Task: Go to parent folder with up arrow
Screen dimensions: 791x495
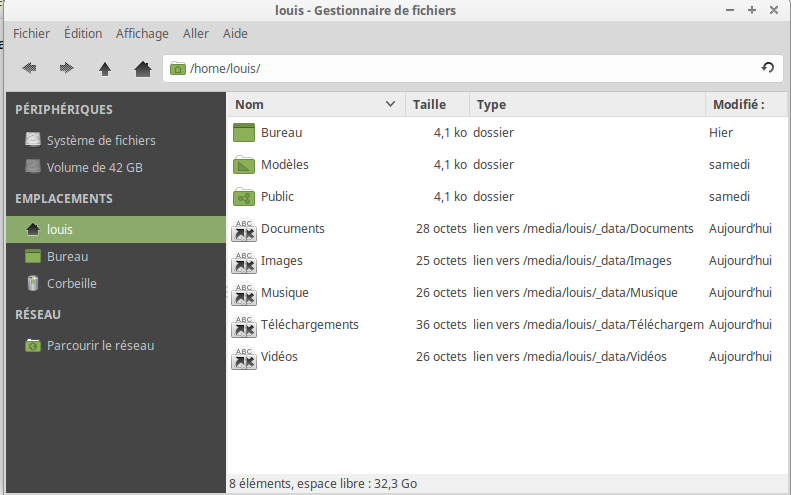Action: [105, 69]
